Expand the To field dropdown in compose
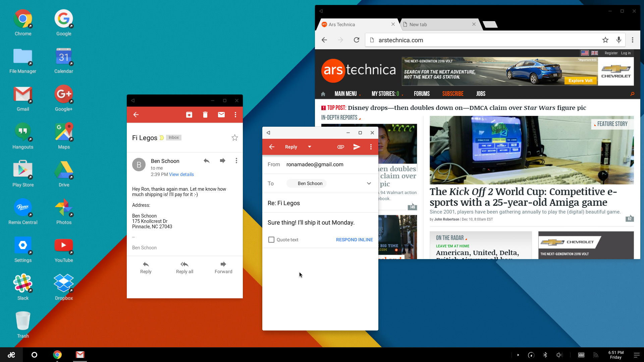This screenshot has height=362, width=644. click(x=368, y=183)
